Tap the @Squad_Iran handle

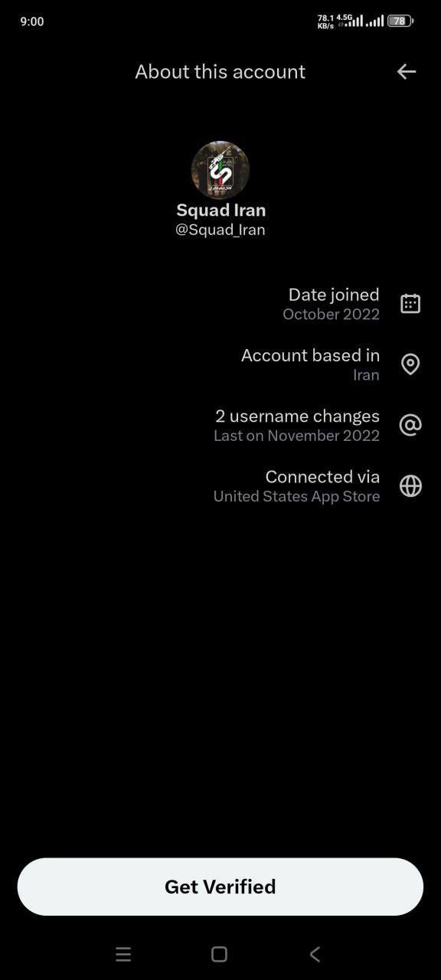click(x=220, y=230)
